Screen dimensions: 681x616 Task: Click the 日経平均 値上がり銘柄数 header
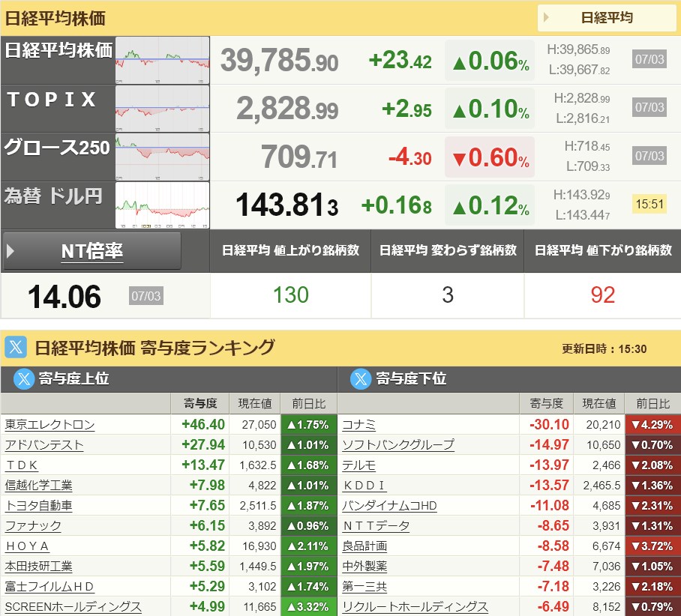click(x=290, y=250)
